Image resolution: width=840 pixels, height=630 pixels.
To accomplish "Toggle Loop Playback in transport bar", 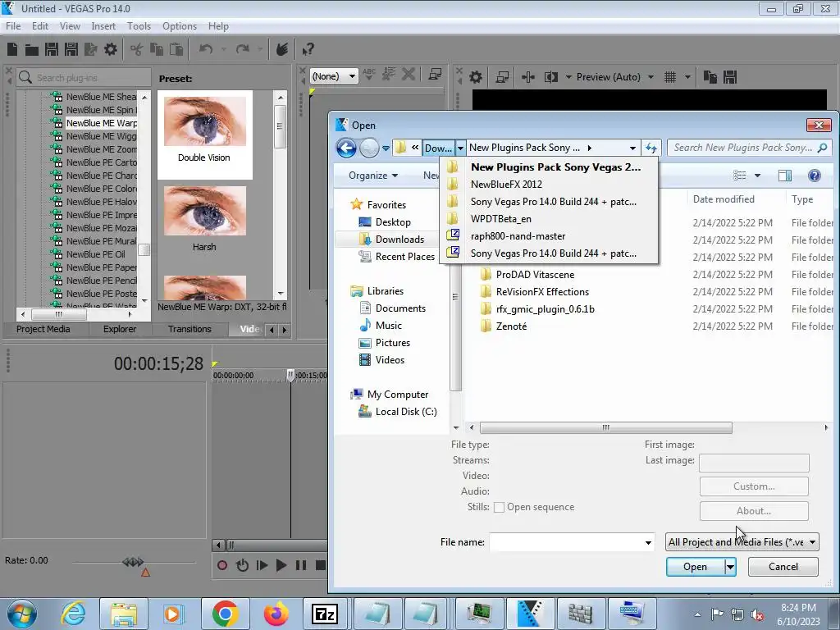I will (x=242, y=565).
